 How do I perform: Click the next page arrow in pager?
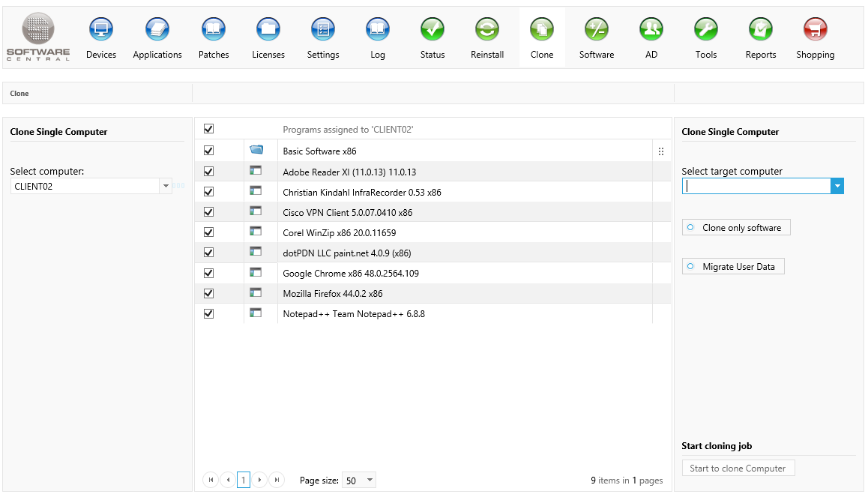pyautogui.click(x=259, y=481)
